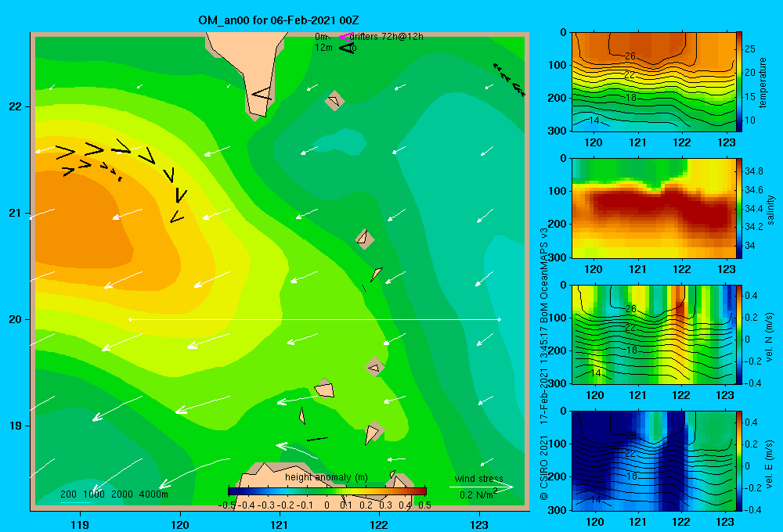Click the black 12m drifter arrow legend marker
Viewport: 783px width, 532px height.
tap(347, 48)
